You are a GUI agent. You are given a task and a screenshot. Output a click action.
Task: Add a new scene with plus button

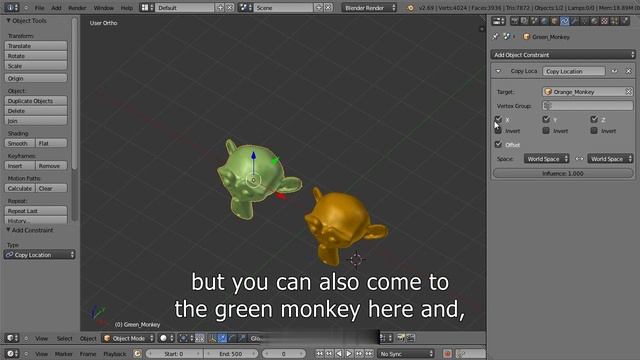[318, 7]
